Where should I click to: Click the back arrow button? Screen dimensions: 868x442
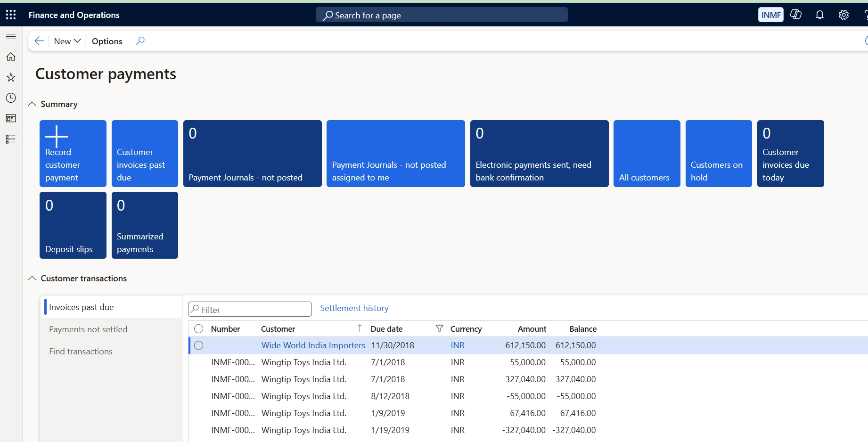[x=40, y=41]
